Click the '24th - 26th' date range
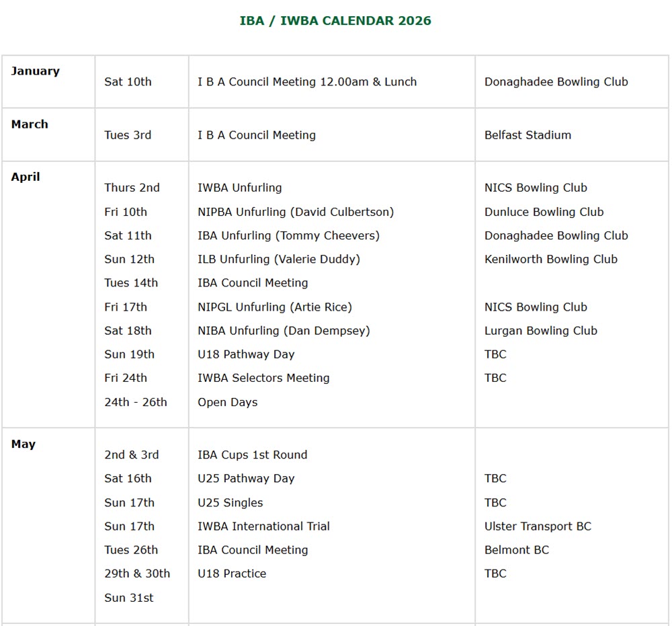Image resolution: width=672 pixels, height=626 pixels. click(136, 403)
